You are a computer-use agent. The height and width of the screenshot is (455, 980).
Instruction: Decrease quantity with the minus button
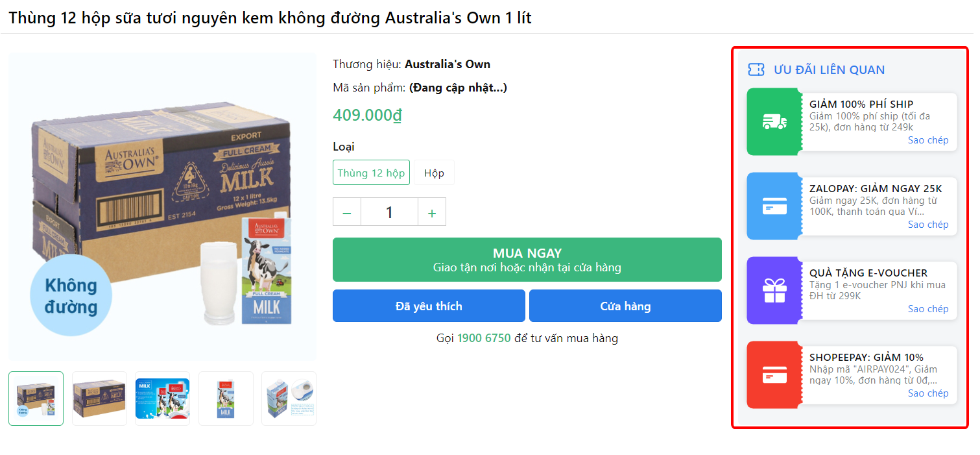(347, 212)
